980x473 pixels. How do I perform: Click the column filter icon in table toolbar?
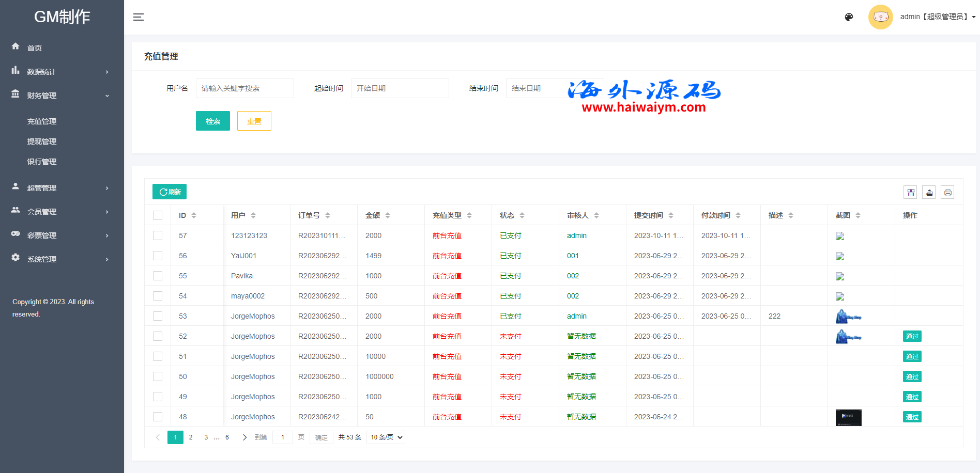pos(911,193)
